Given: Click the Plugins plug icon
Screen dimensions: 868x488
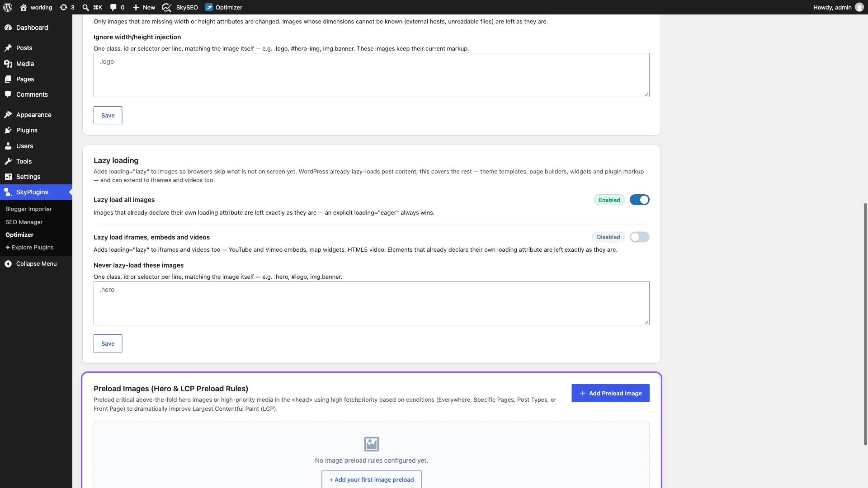Looking at the screenshot, I should click(x=8, y=130).
